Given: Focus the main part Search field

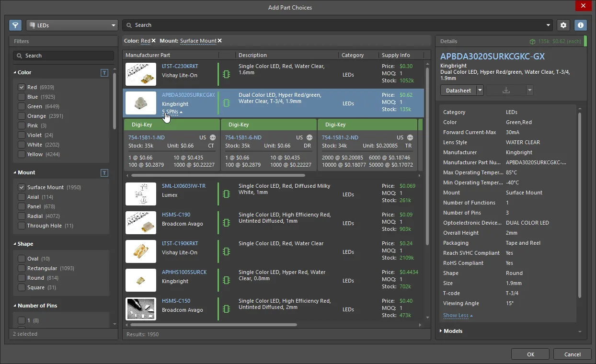Looking at the screenshot, I should (337, 25).
